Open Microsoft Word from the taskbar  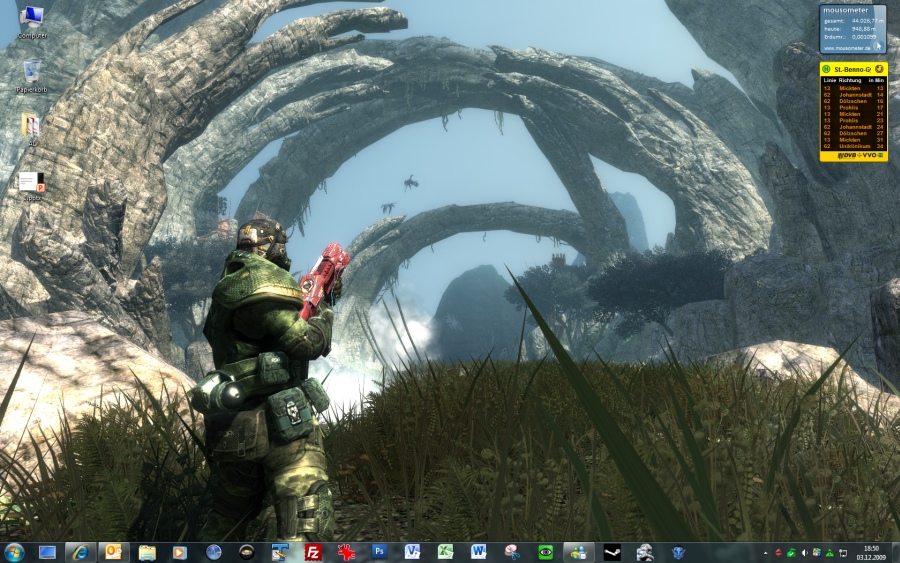click(x=478, y=553)
